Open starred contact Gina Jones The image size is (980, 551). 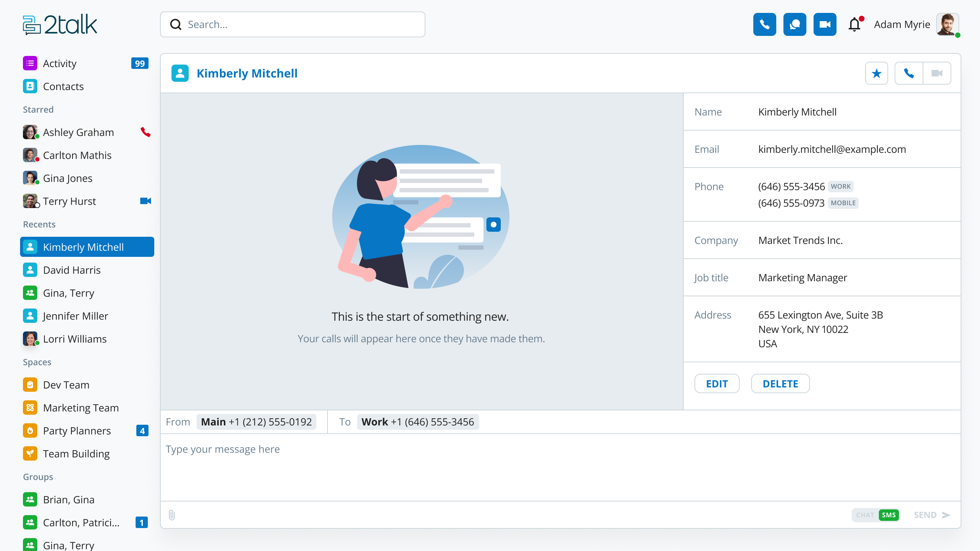87,178
